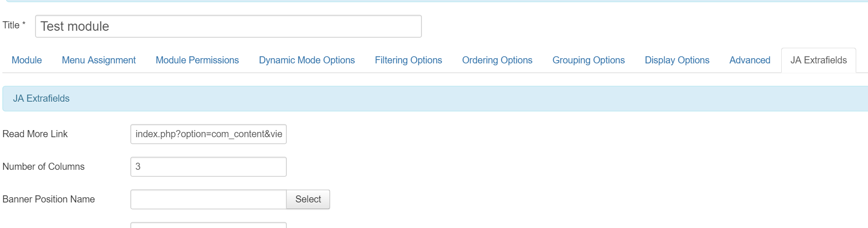
Task: Focus the Read More Link input
Action: point(208,134)
